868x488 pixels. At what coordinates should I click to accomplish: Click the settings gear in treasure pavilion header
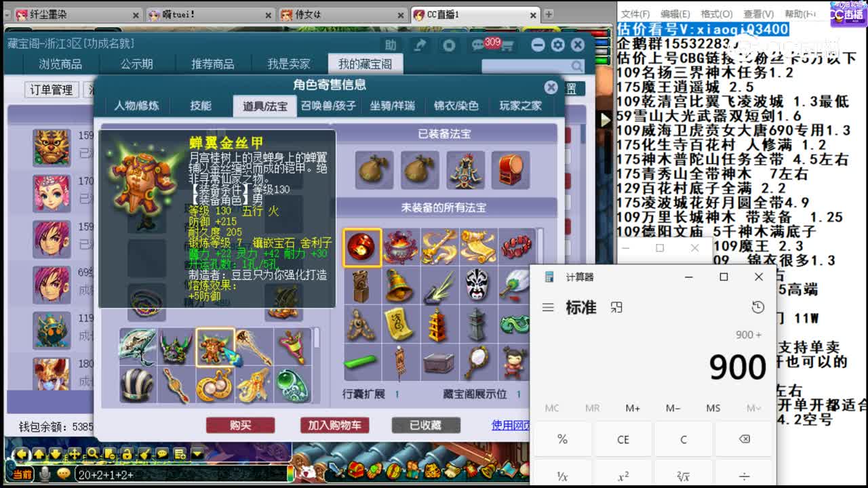pyautogui.click(x=557, y=45)
